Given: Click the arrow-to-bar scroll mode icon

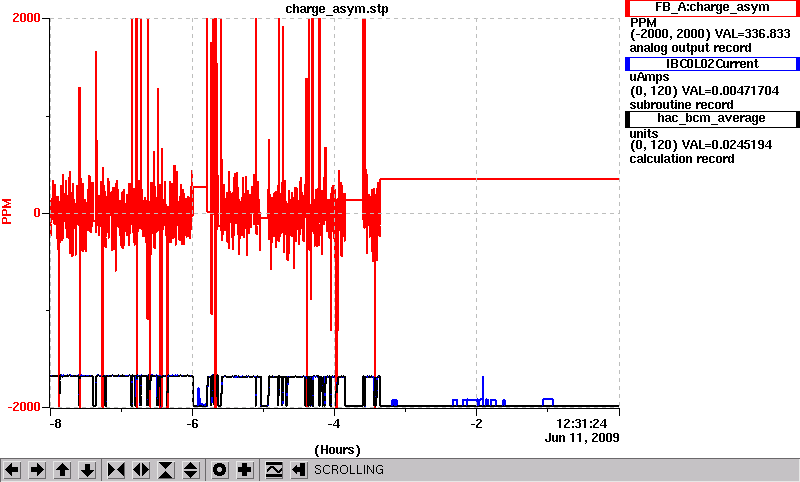Looking at the screenshot, I should click(299, 470).
